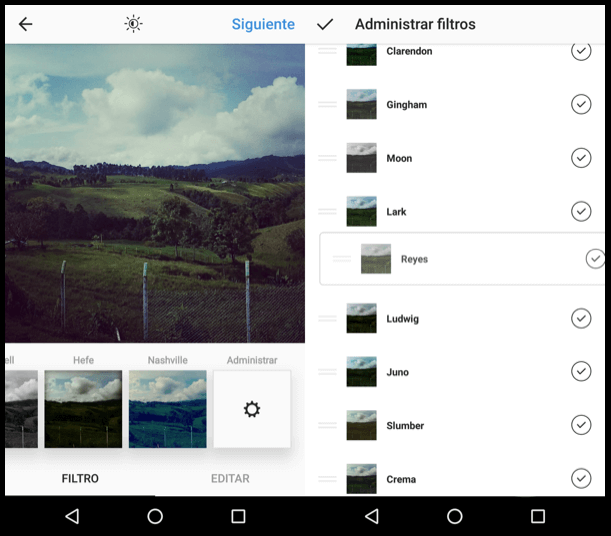Toggle the Ludwig filter checkmark

click(581, 318)
